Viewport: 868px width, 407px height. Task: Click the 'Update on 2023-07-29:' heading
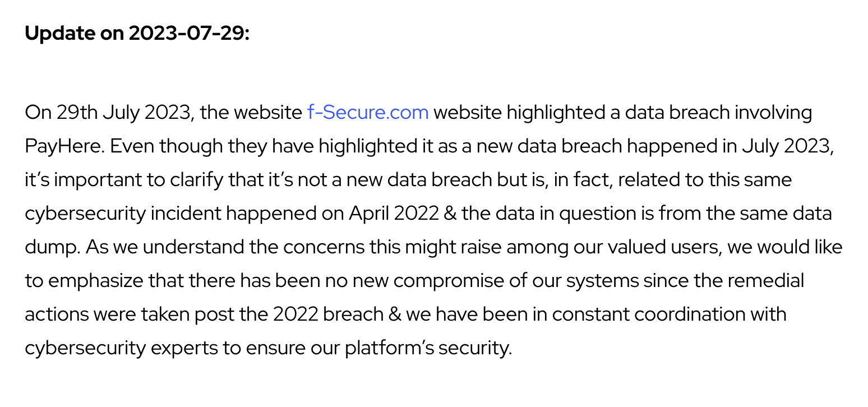coord(137,34)
